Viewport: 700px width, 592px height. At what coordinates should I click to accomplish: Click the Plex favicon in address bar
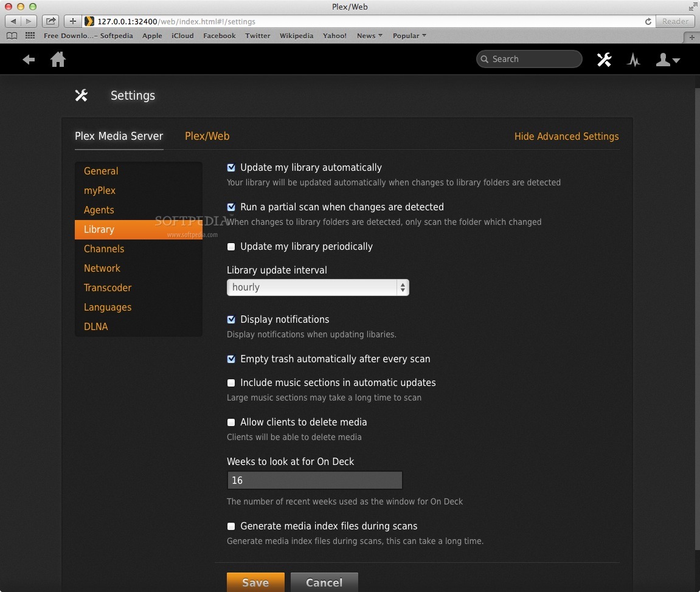click(x=89, y=21)
